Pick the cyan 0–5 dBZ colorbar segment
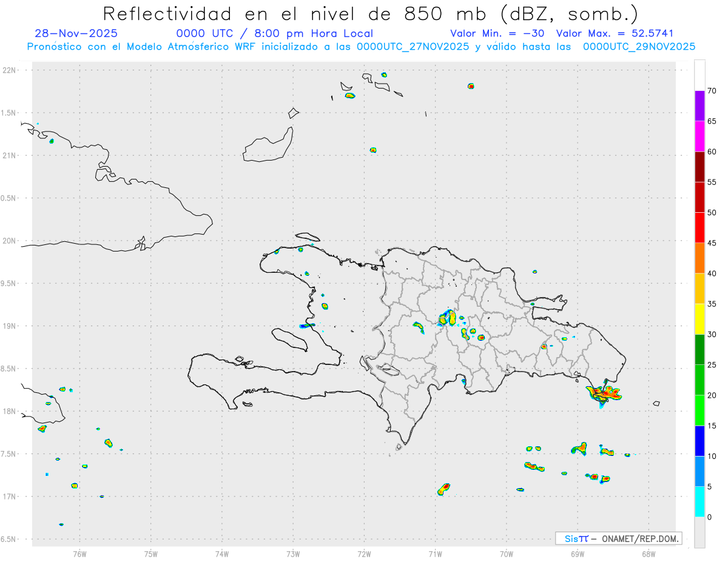 point(699,502)
